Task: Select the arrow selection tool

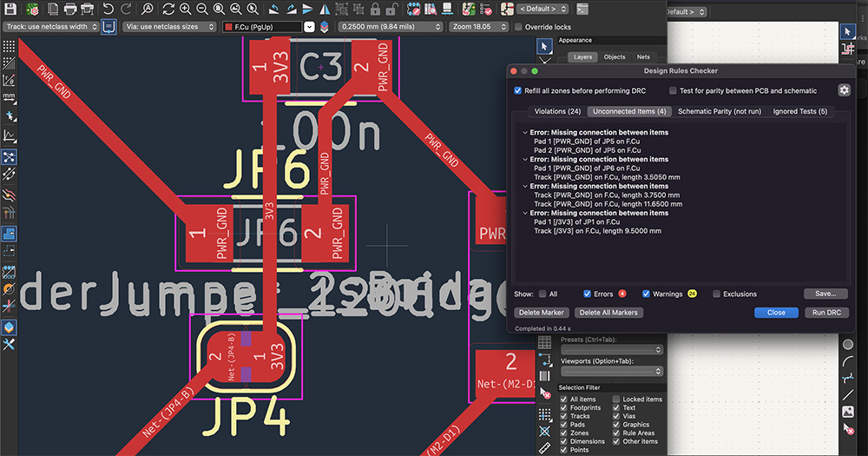Action: pos(544,47)
